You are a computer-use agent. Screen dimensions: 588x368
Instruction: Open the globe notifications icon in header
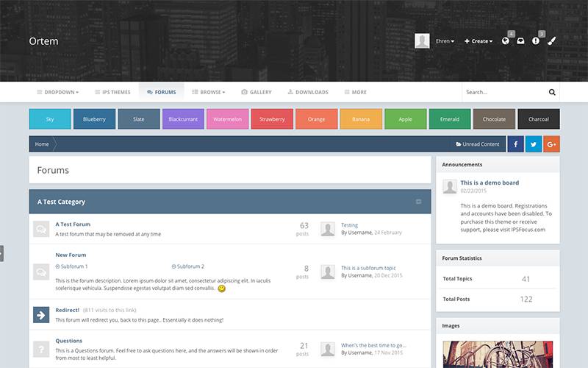506,41
